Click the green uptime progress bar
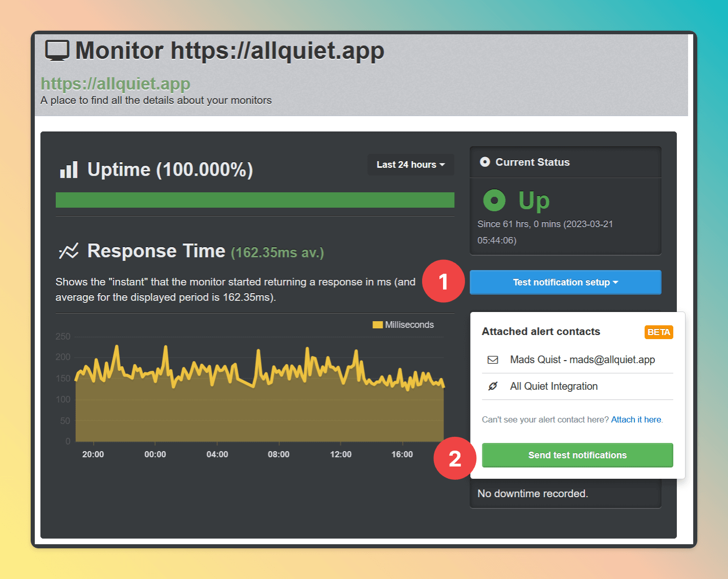 point(255,200)
